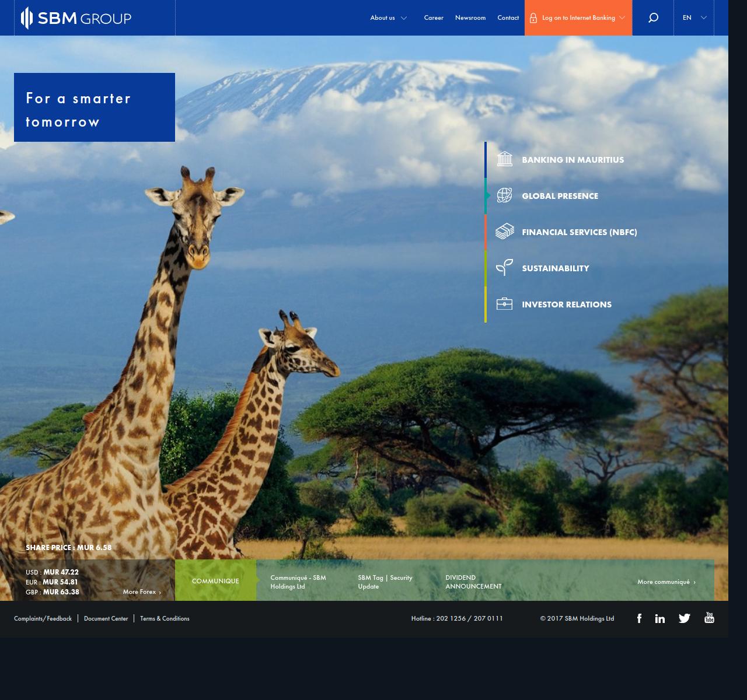Click the globe icon for Global Presence
This screenshot has width=747, height=700.
point(504,195)
